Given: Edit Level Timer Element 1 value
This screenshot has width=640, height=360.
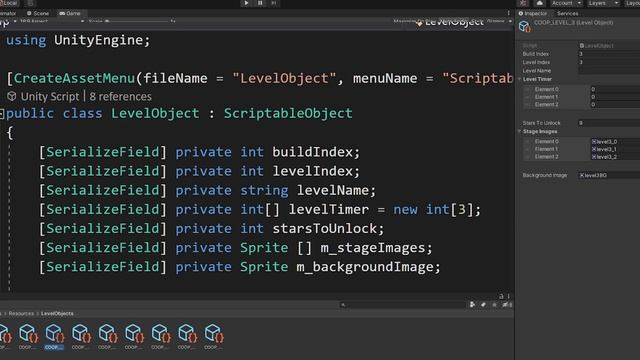Looking at the screenshot, I should point(615,97).
